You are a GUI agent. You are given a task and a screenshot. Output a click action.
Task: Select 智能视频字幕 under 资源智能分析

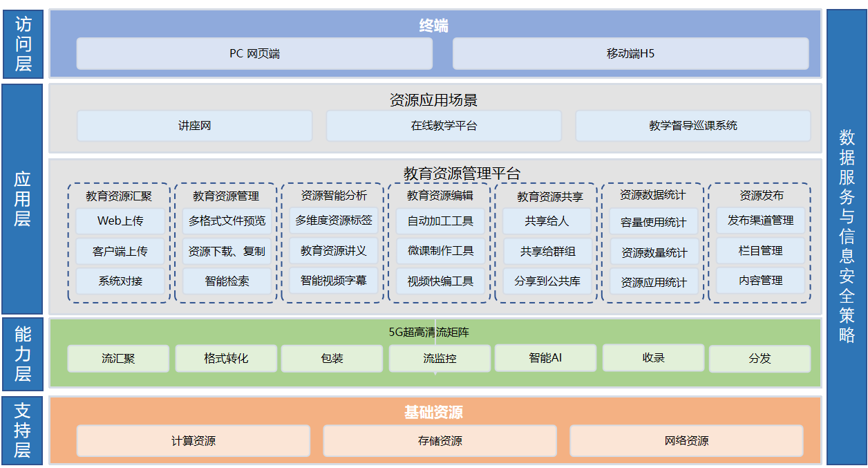pyautogui.click(x=333, y=281)
